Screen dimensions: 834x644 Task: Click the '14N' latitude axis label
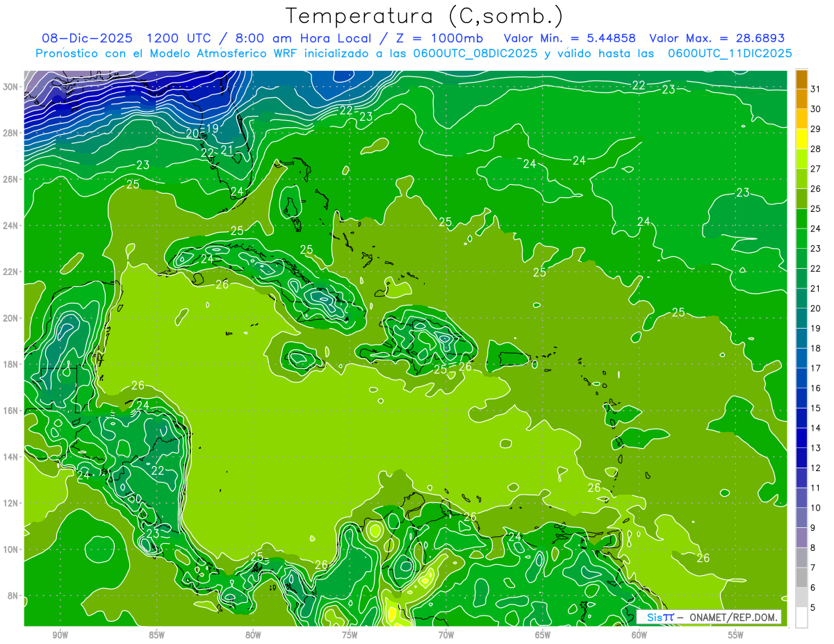point(12,456)
